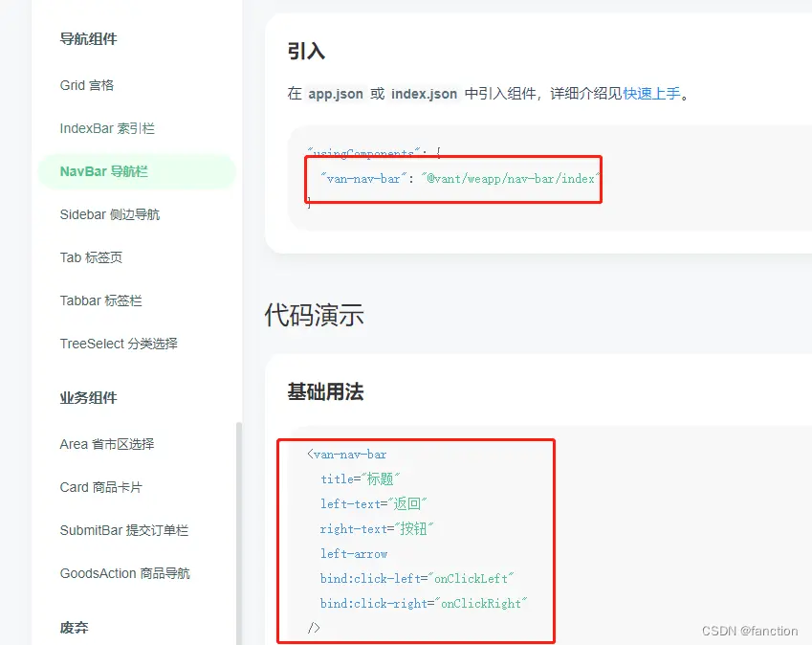Click the app.json inline code
The height and width of the screenshot is (645, 812).
336,94
